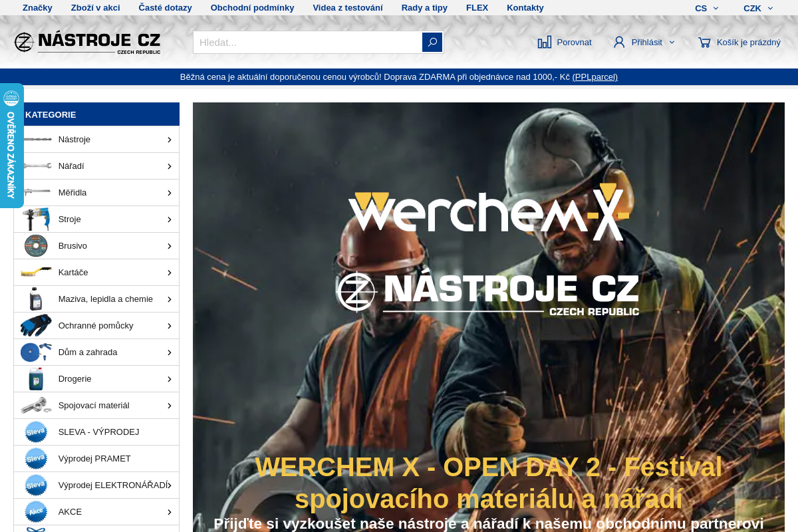Click the power drill icon beside Stroje
Image resolution: width=798 pixels, height=532 pixels.
click(x=36, y=219)
